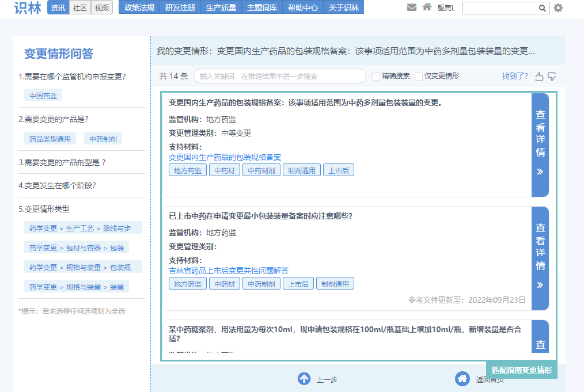Toggle the 精确搜索 checkbox
This screenshot has height=392, width=584.
[x=376, y=77]
